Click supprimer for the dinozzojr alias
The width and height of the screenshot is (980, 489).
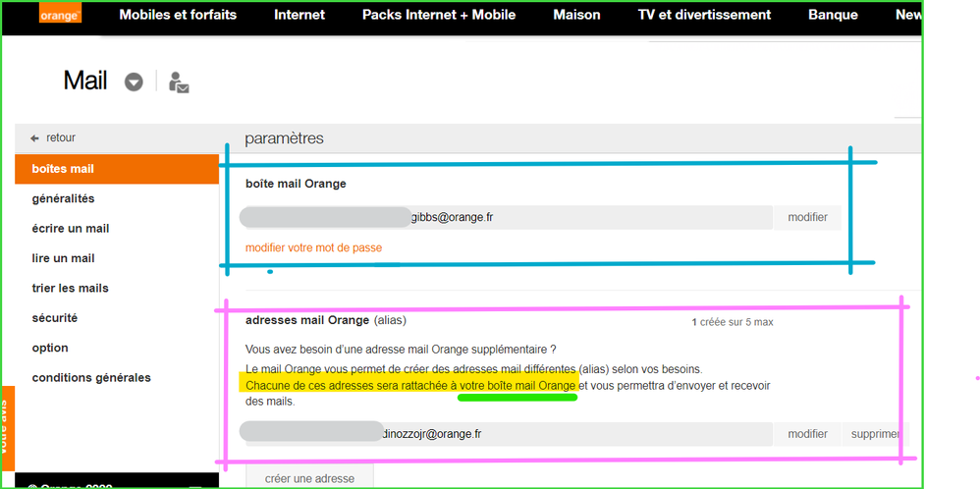coord(874,434)
